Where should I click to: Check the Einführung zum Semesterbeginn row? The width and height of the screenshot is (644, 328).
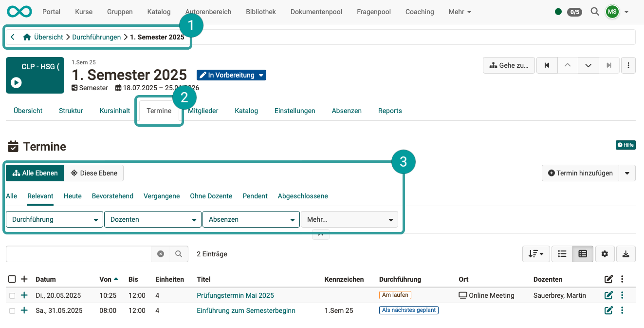tap(12, 310)
